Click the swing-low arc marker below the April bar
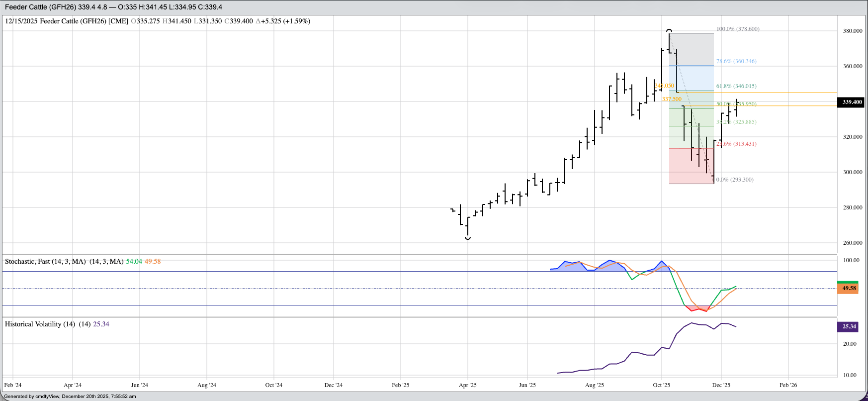This screenshot has width=868, height=401. 468,238
